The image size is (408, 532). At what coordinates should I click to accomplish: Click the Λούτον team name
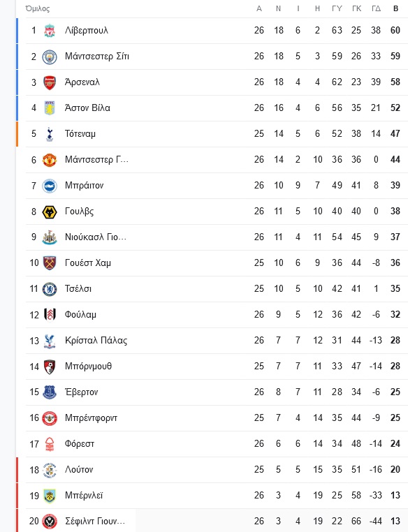tap(79, 470)
